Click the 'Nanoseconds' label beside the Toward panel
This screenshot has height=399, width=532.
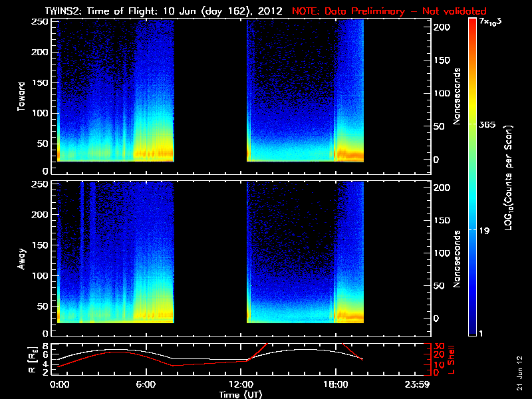(458, 95)
